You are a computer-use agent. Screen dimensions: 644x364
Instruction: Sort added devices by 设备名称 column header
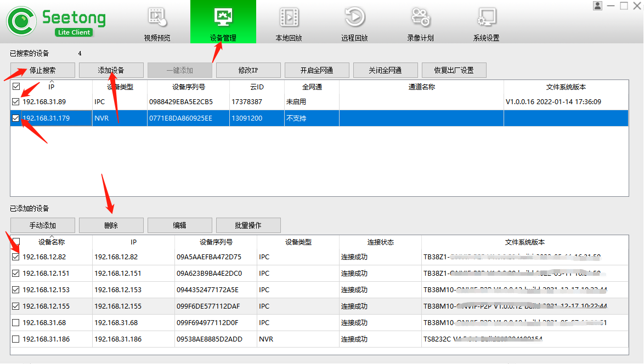(52, 242)
